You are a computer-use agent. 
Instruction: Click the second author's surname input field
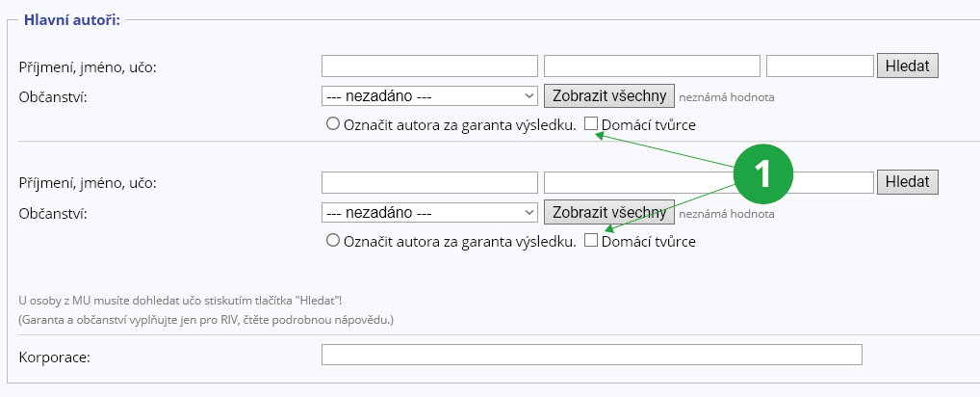click(x=429, y=183)
